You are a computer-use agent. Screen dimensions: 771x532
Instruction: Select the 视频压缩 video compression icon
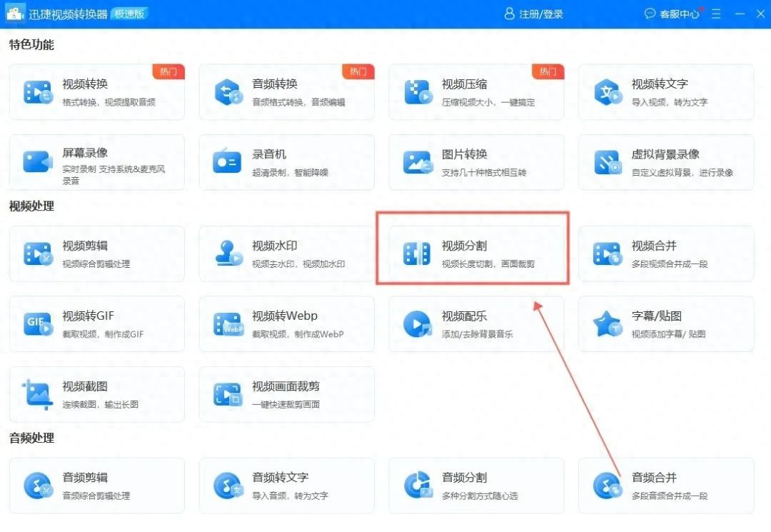[x=417, y=92]
